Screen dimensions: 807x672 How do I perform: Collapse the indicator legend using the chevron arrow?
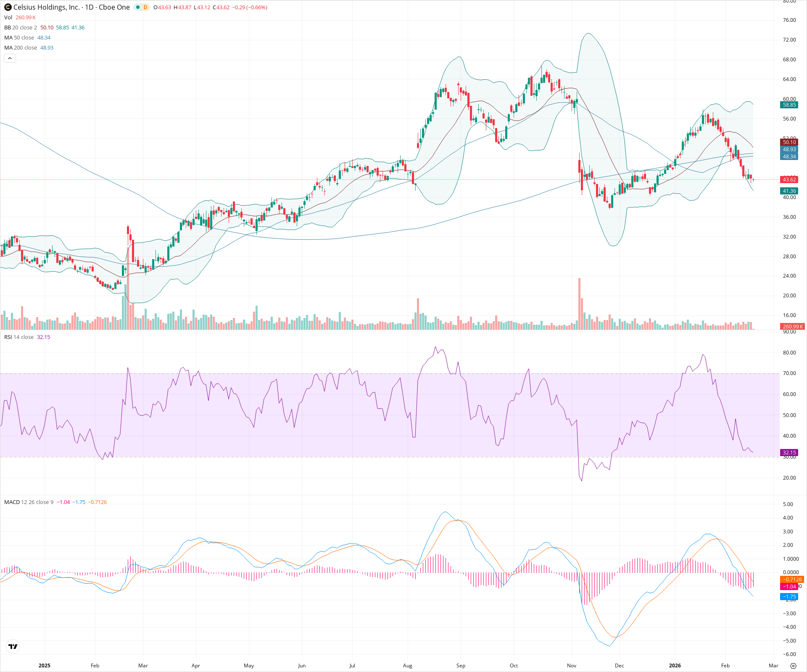click(x=9, y=58)
